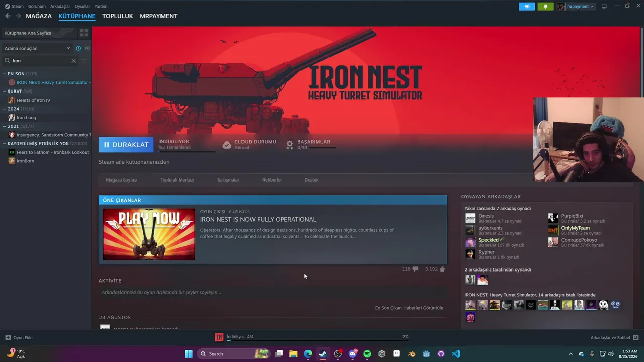Image resolution: width=644 pixels, height=362 pixels.
Task: Open the Windows Start menu
Action: 189,354
